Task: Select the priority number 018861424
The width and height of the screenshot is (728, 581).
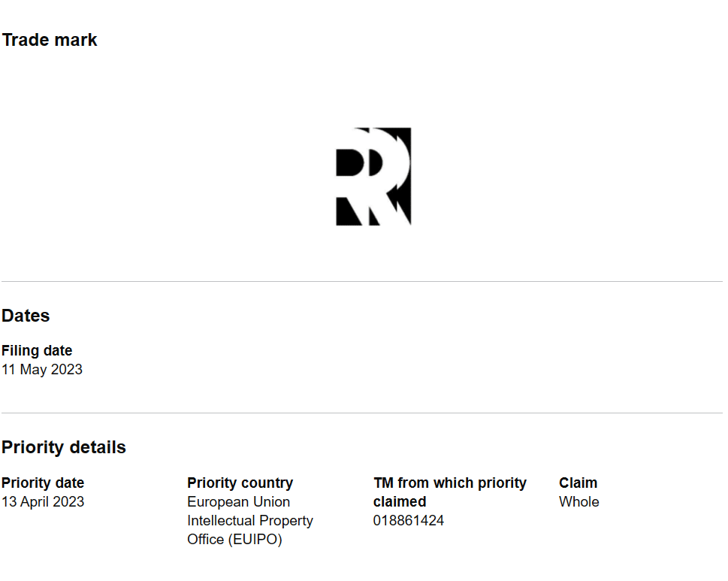Action: click(x=408, y=521)
